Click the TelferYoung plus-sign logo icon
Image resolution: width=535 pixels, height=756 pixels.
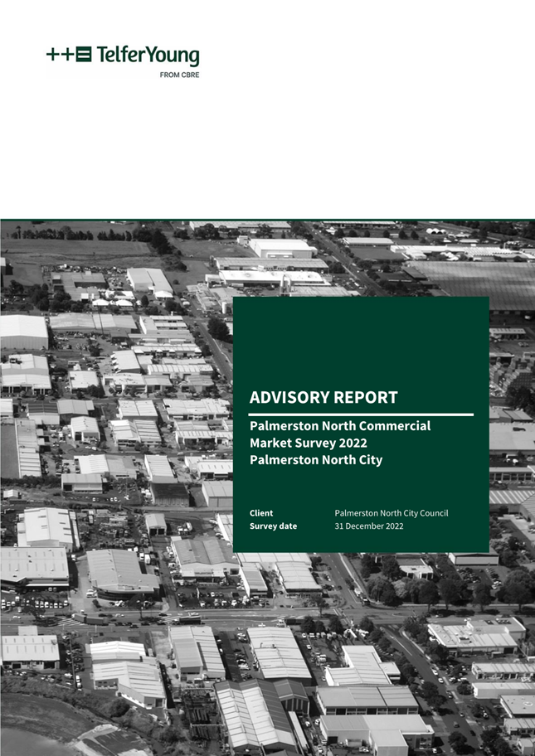[x=60, y=56]
